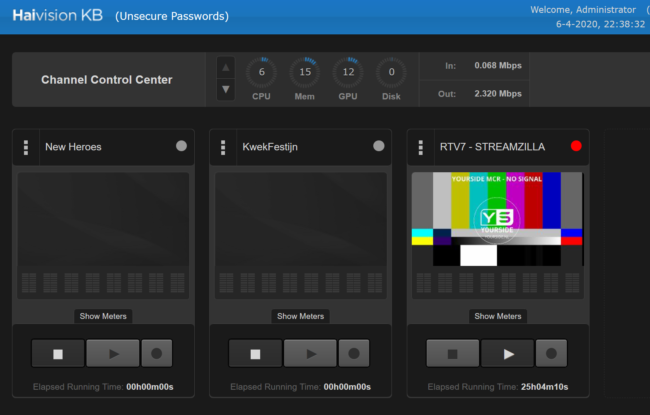Click the stop button for KwekFestijn
This screenshot has height=415, width=650.
pyautogui.click(x=255, y=353)
